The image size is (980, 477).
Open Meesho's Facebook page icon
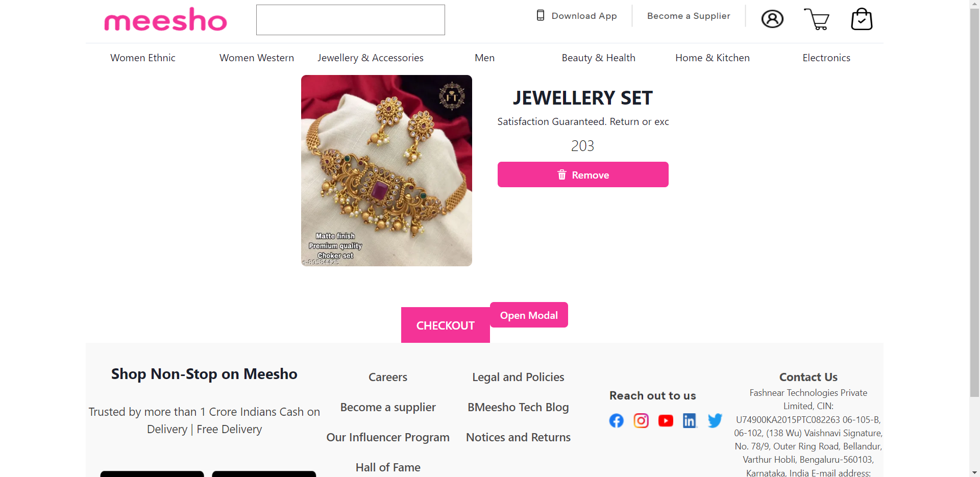click(616, 420)
